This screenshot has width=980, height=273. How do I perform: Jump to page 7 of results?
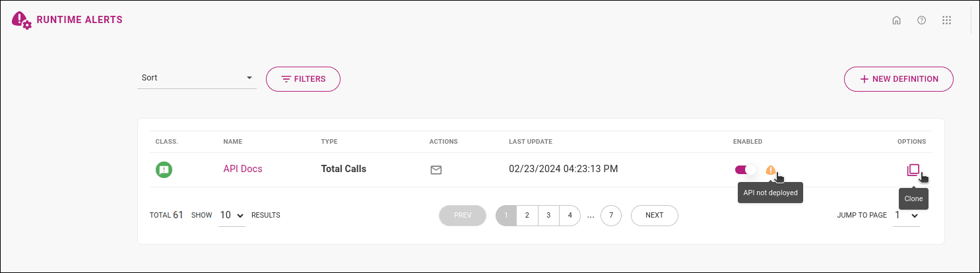tap(611, 215)
